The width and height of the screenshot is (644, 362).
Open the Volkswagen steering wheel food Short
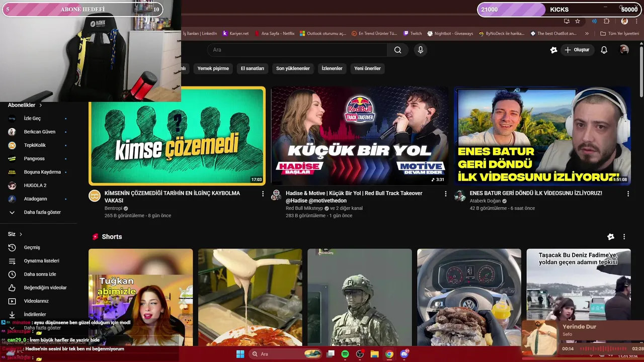point(469,297)
